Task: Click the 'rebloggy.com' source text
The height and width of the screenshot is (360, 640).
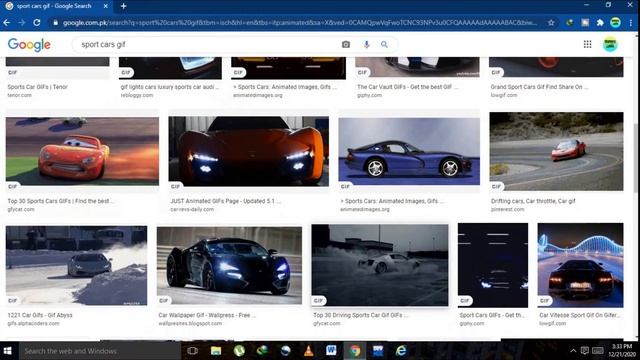Action: coord(137,95)
